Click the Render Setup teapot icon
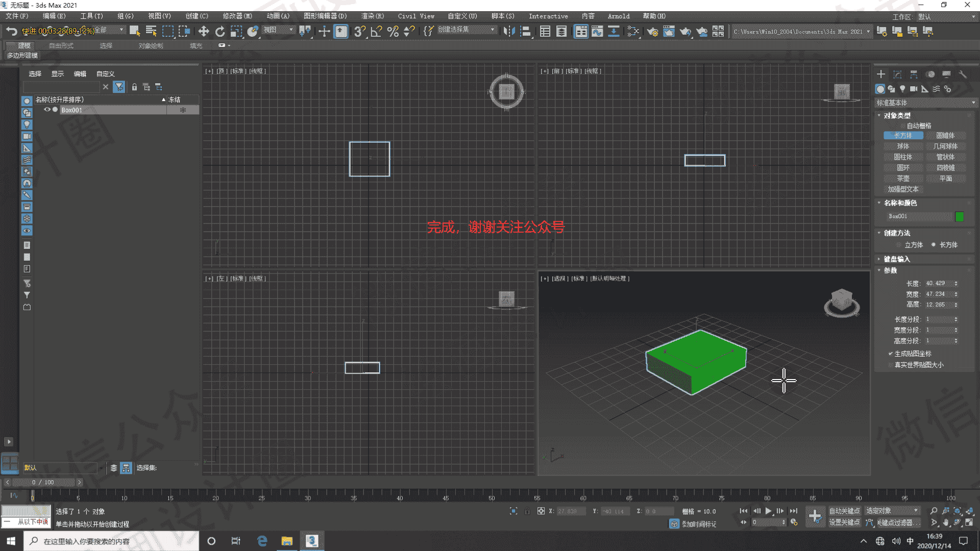Screen dimensions: 980x551 pyautogui.click(x=652, y=32)
